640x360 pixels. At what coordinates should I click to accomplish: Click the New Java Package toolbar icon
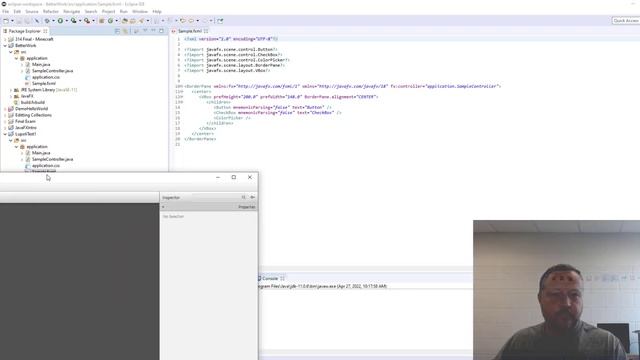102,21
